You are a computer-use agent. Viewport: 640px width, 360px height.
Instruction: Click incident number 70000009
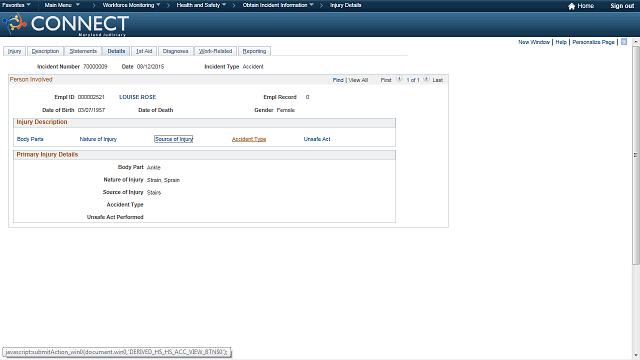[95, 67]
